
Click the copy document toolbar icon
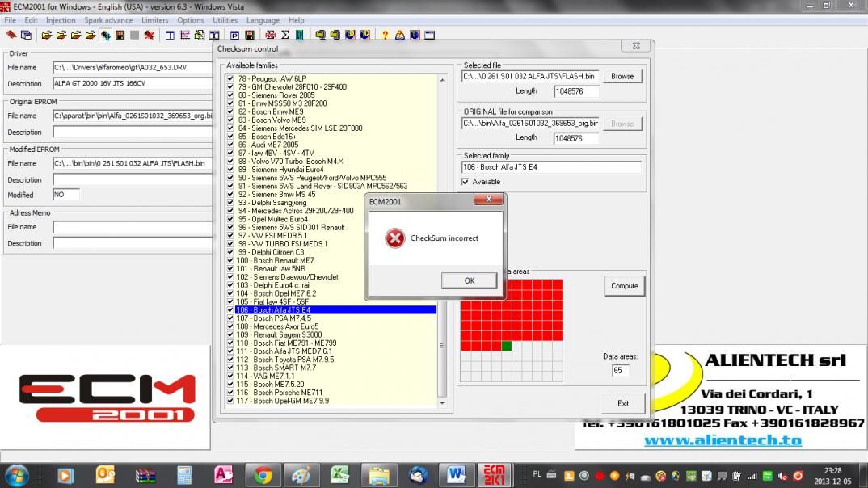click(200, 35)
